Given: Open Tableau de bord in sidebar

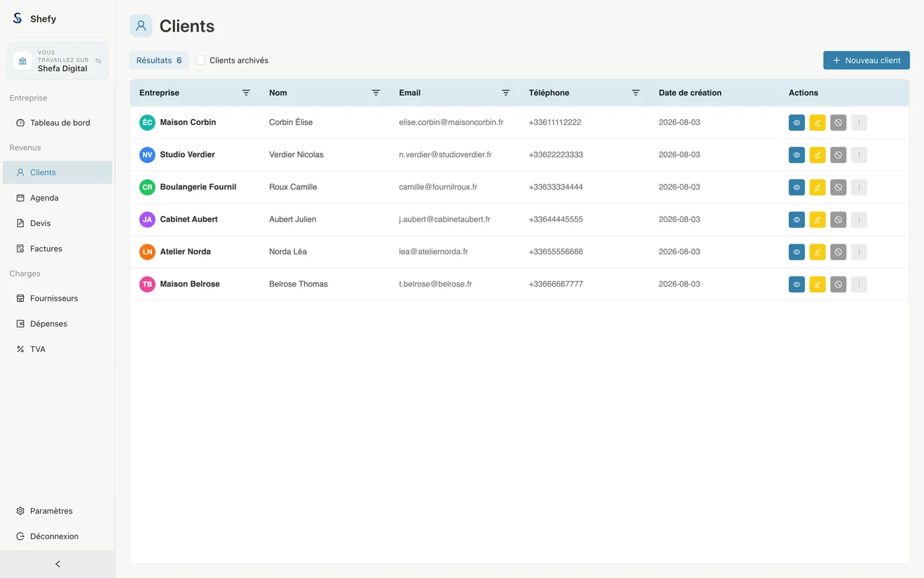Looking at the screenshot, I should 57,123.
